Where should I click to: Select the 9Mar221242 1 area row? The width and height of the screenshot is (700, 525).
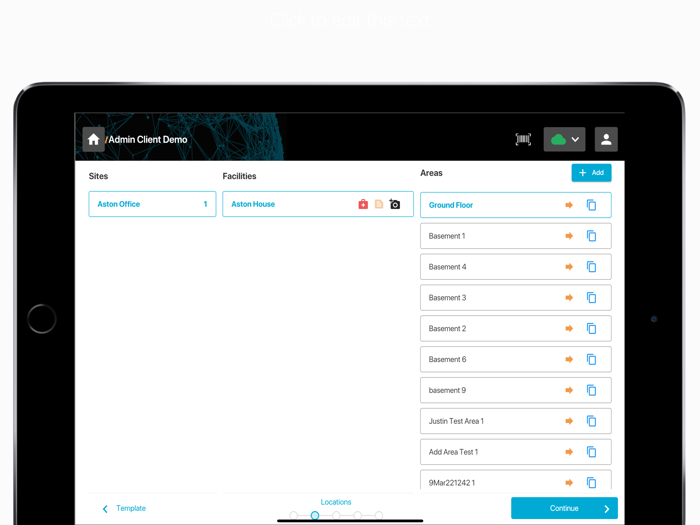click(516, 479)
